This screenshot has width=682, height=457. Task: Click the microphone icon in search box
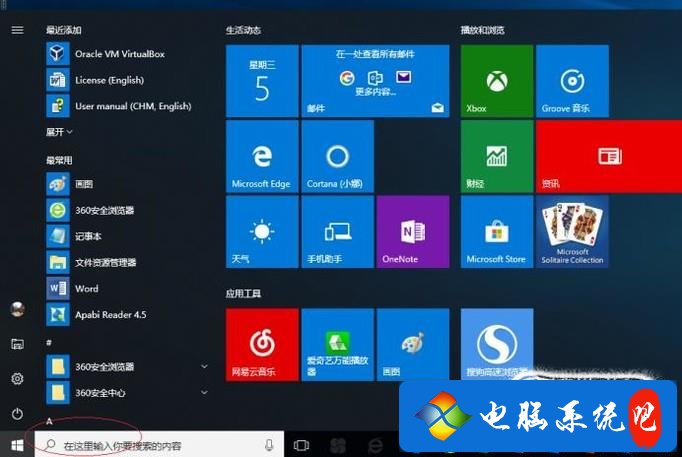point(269,445)
